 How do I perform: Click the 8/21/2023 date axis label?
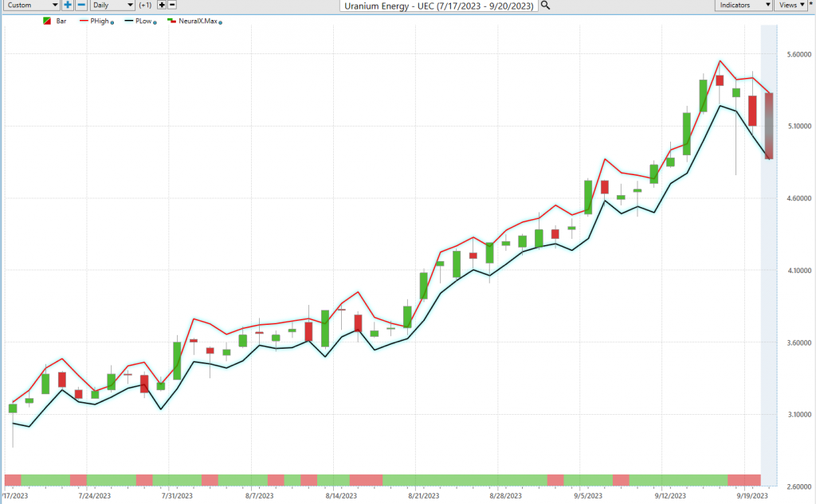[x=424, y=496]
